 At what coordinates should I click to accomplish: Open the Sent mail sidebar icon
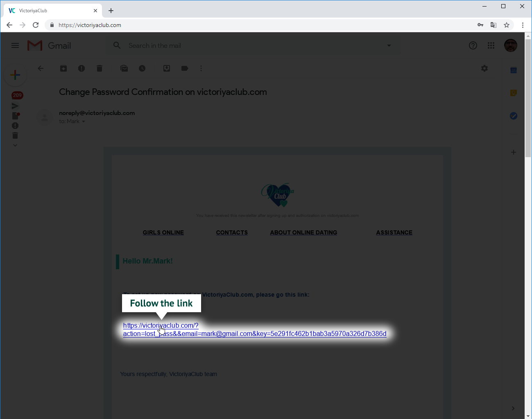15,106
